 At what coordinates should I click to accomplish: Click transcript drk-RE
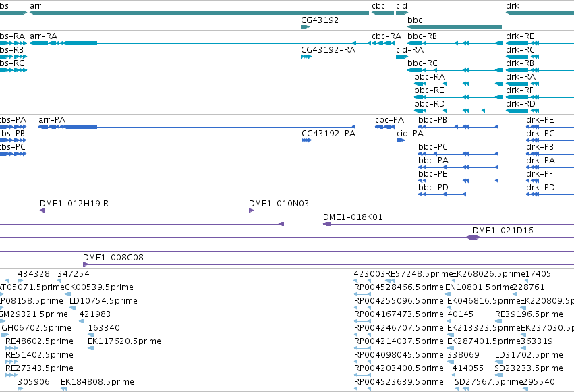(x=540, y=43)
